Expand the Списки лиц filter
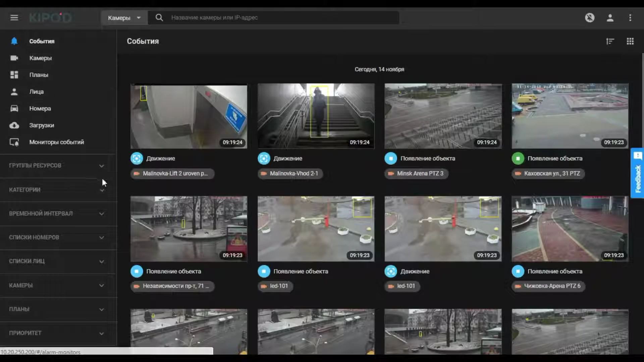The image size is (644, 362). pyautogui.click(x=58, y=261)
